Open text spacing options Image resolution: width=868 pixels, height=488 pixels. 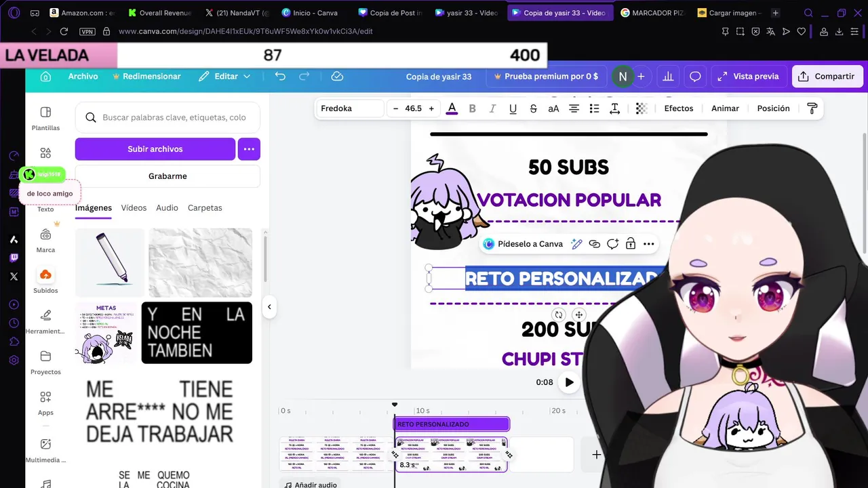pos(614,108)
